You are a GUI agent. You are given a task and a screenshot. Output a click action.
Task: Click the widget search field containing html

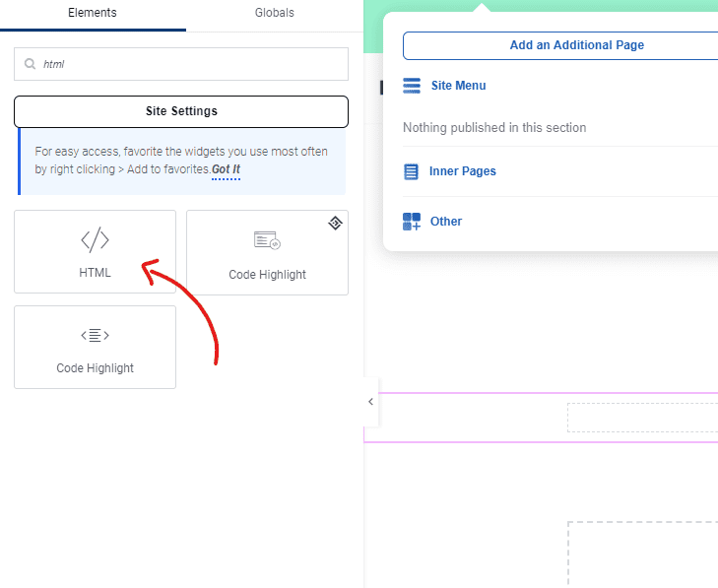(181, 64)
